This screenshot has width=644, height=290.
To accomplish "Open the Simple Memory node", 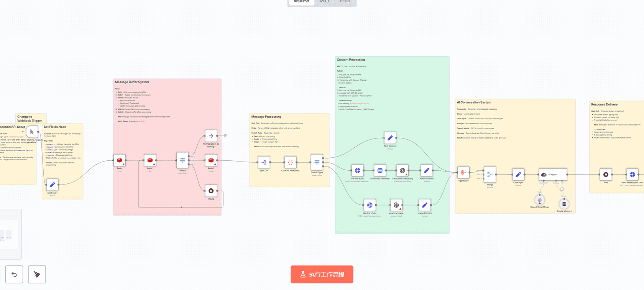I will pyautogui.click(x=564, y=204).
